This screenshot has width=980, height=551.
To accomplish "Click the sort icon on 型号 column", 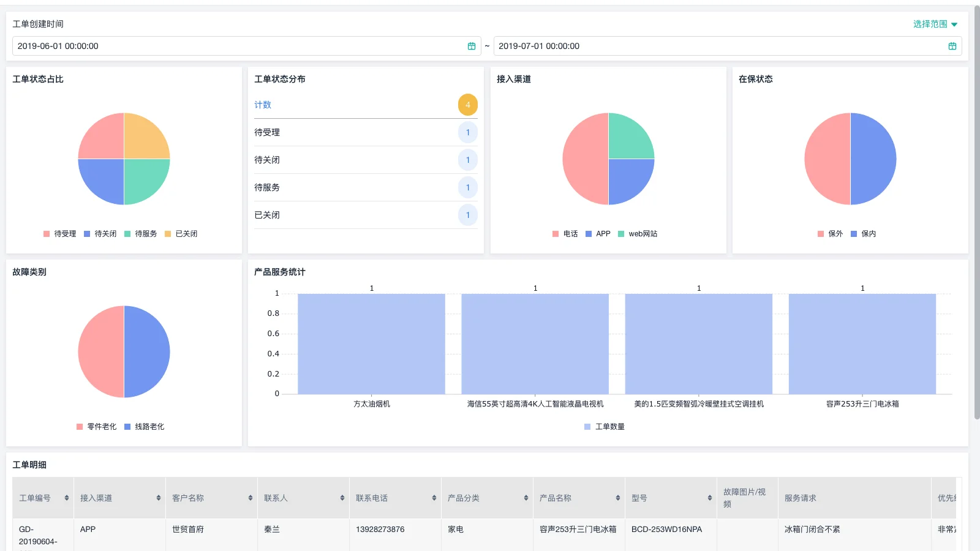I will [x=709, y=498].
